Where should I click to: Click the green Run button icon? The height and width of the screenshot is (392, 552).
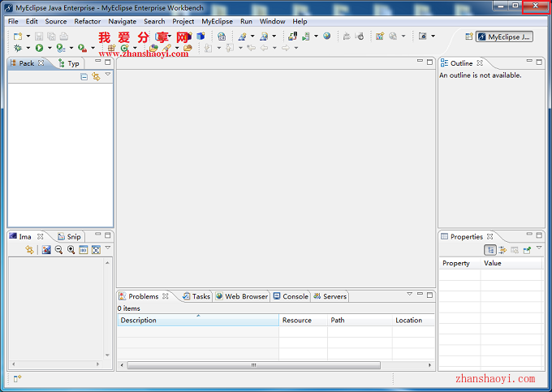[x=40, y=48]
